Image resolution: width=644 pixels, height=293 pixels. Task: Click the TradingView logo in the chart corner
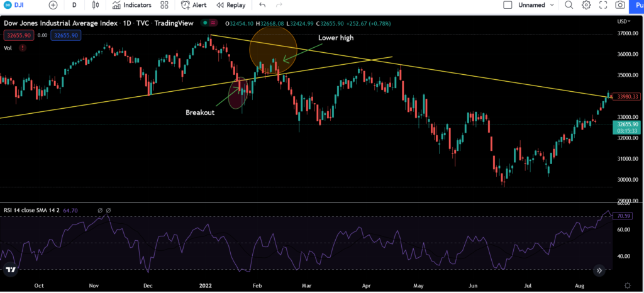click(x=11, y=270)
